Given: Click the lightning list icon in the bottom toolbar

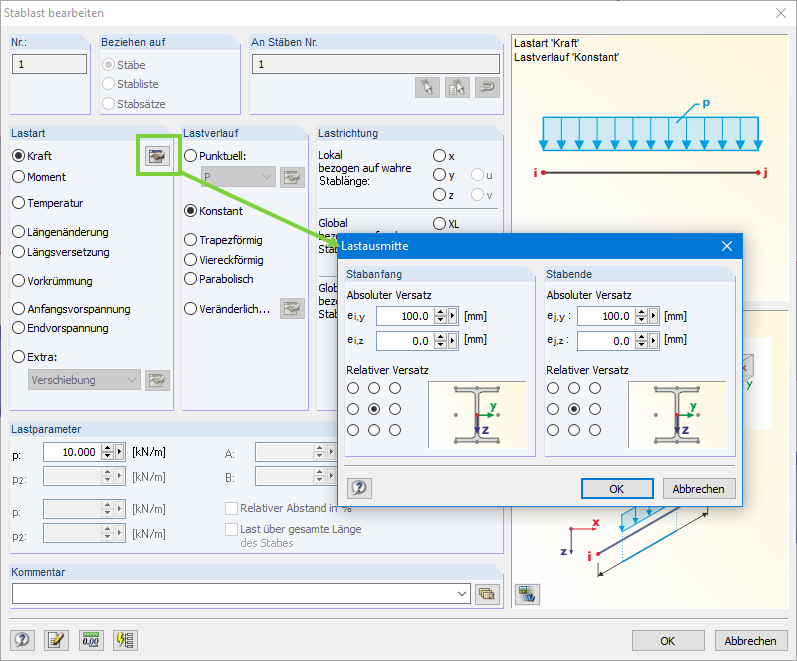Looking at the screenshot, I should point(125,640).
